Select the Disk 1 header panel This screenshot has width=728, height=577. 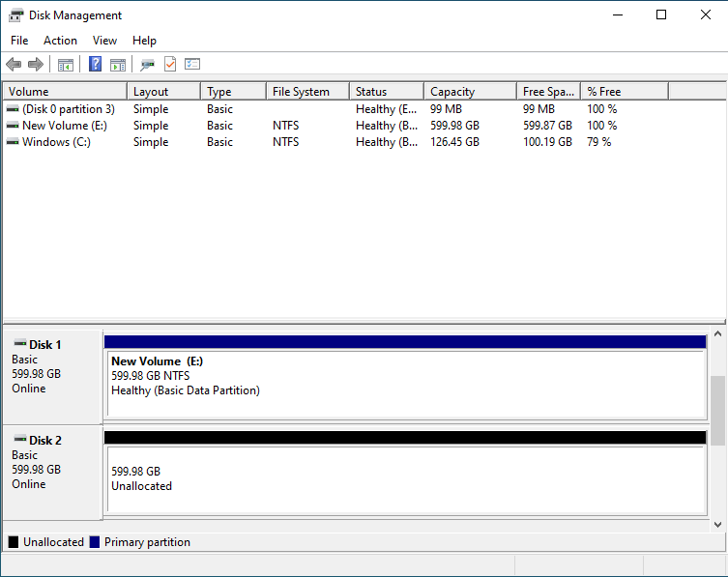point(52,377)
